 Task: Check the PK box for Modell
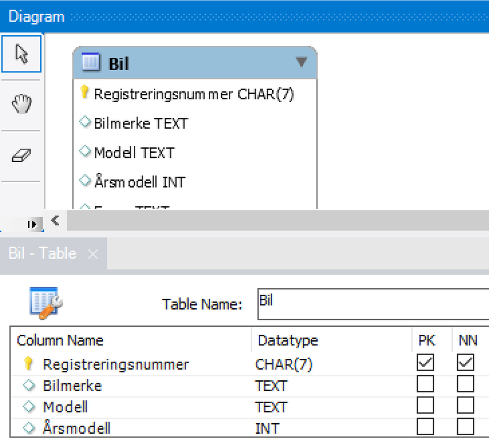click(425, 406)
